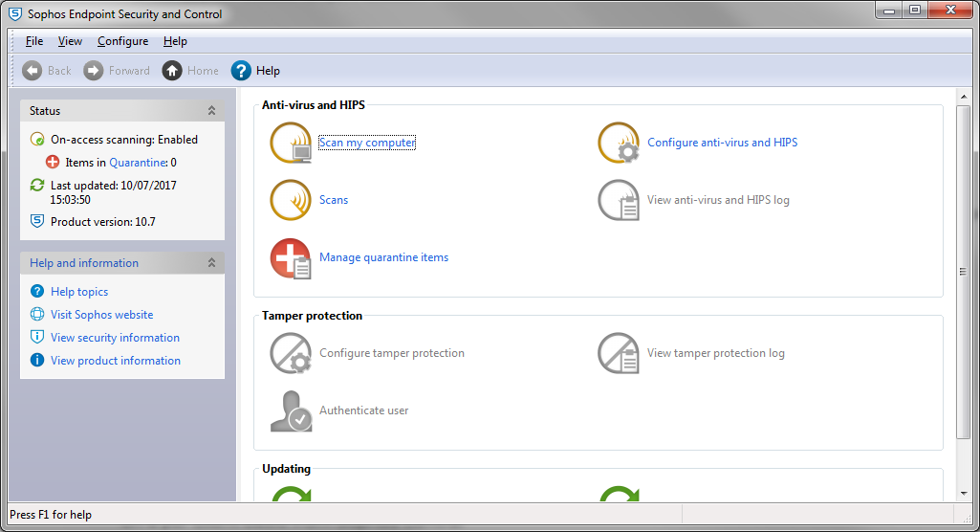Open the Configure menu

click(122, 41)
